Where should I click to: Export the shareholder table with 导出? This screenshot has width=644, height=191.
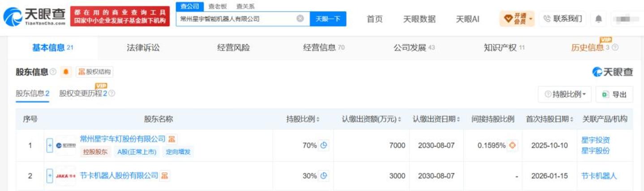(x=614, y=95)
